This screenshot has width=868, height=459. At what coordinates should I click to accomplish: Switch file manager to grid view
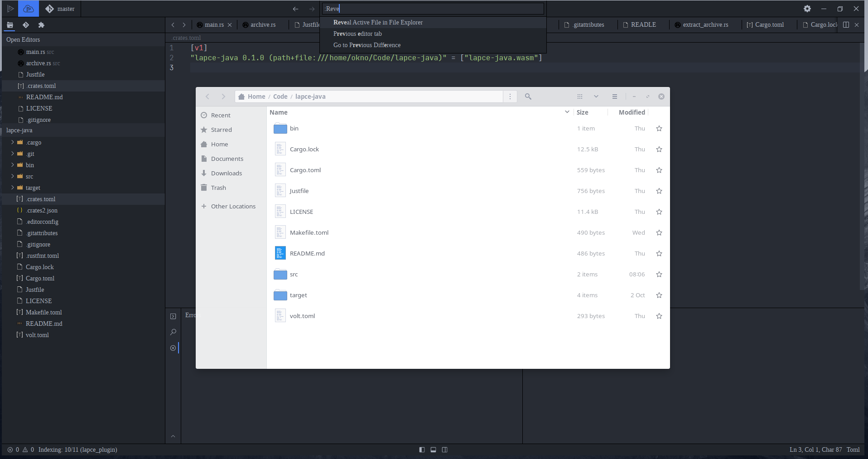pyautogui.click(x=580, y=96)
